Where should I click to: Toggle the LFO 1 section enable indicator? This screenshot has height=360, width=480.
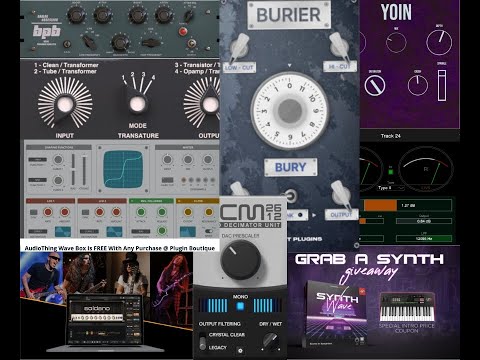28,201
